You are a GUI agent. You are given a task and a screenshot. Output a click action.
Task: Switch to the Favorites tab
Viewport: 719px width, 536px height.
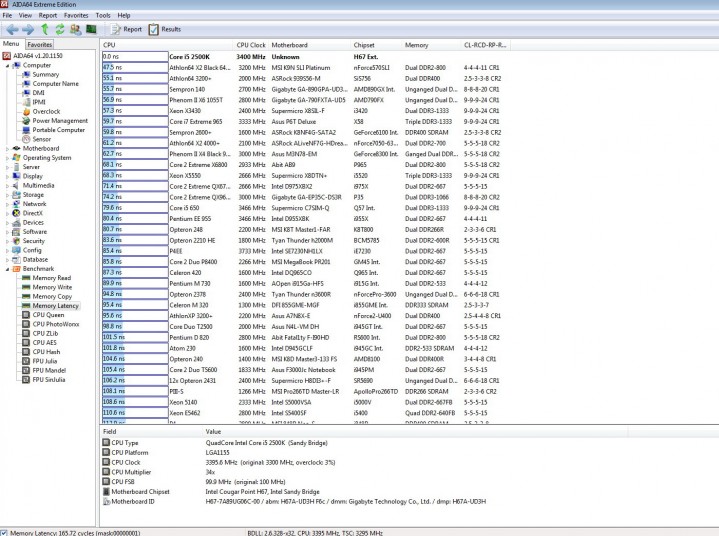pos(39,44)
